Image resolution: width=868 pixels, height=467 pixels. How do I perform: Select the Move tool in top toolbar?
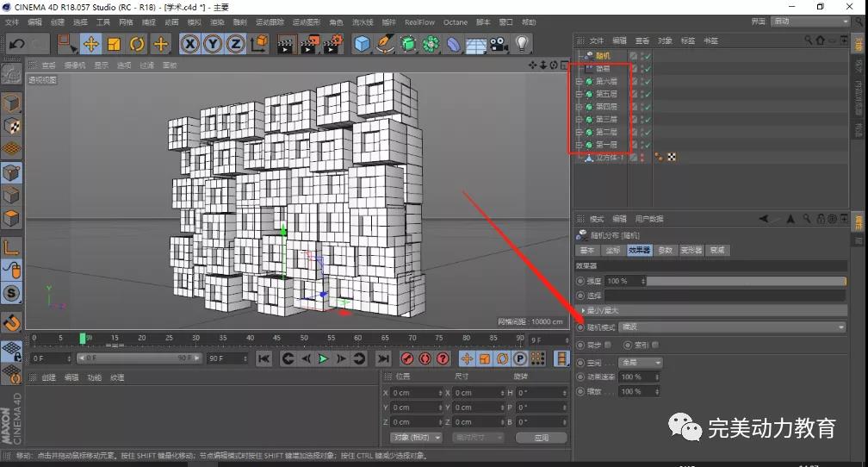coord(90,44)
